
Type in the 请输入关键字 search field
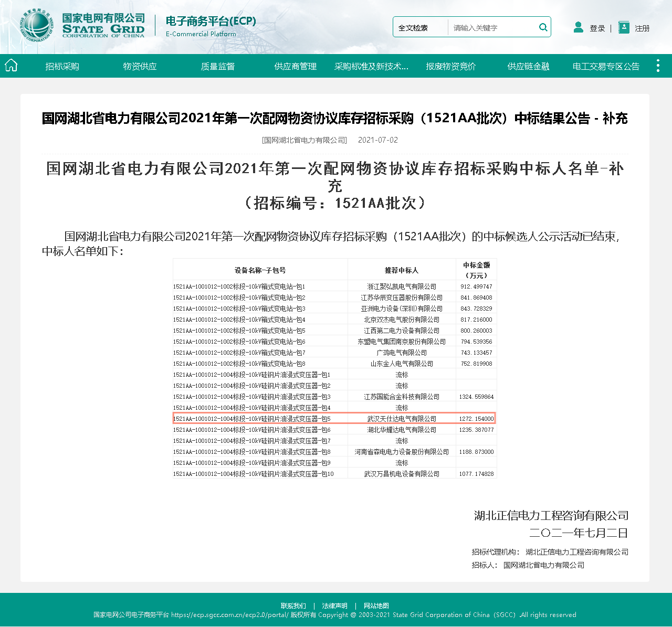[492, 28]
